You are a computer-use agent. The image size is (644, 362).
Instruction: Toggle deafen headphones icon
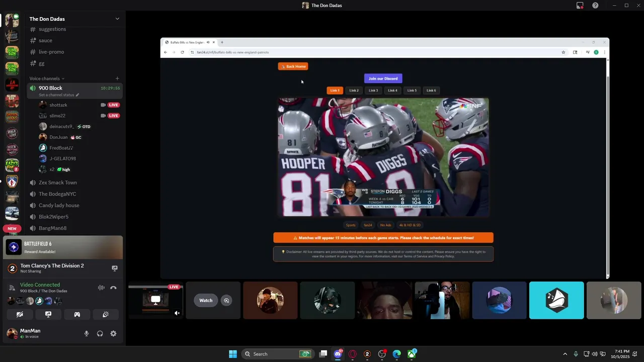pyautogui.click(x=100, y=333)
